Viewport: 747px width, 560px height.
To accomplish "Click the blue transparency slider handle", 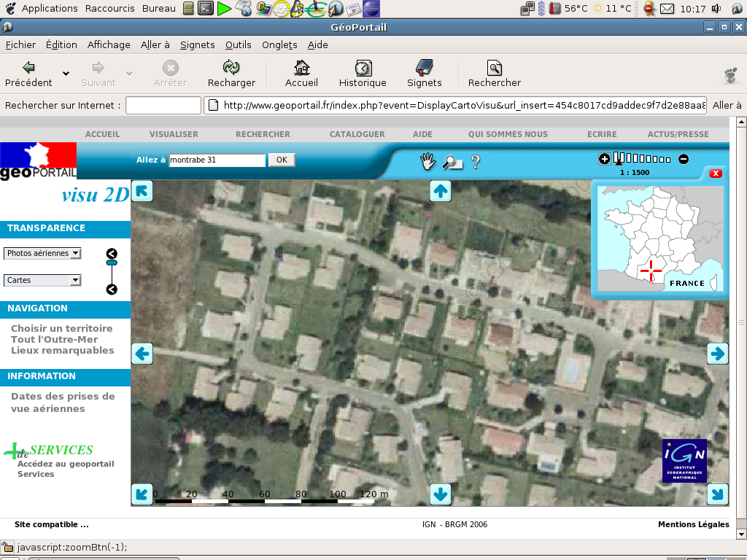I will pyautogui.click(x=112, y=262).
